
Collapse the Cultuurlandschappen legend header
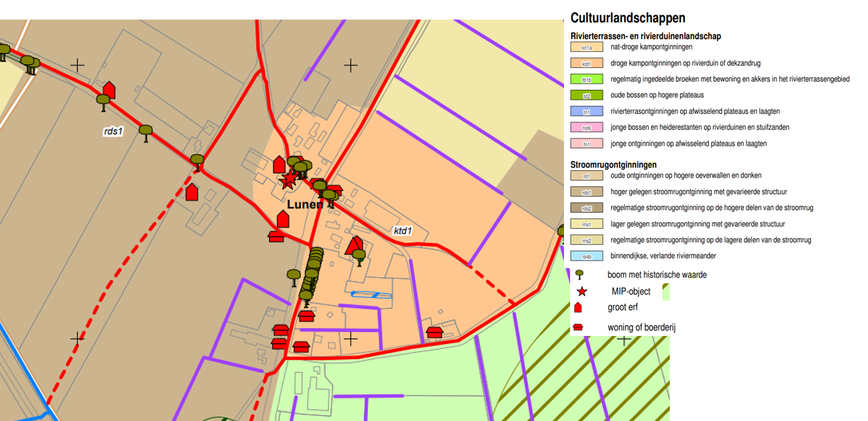click(628, 18)
